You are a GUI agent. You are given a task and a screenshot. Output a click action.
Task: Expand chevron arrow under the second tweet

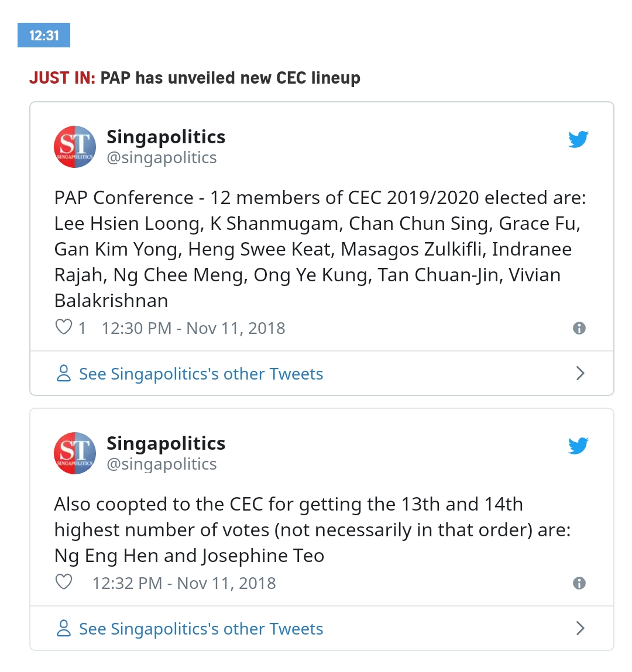pos(580,628)
